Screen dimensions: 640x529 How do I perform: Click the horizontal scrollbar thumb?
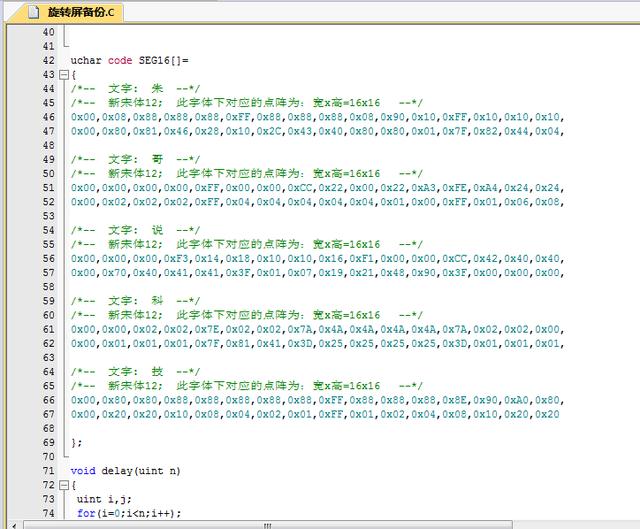(x=268, y=525)
